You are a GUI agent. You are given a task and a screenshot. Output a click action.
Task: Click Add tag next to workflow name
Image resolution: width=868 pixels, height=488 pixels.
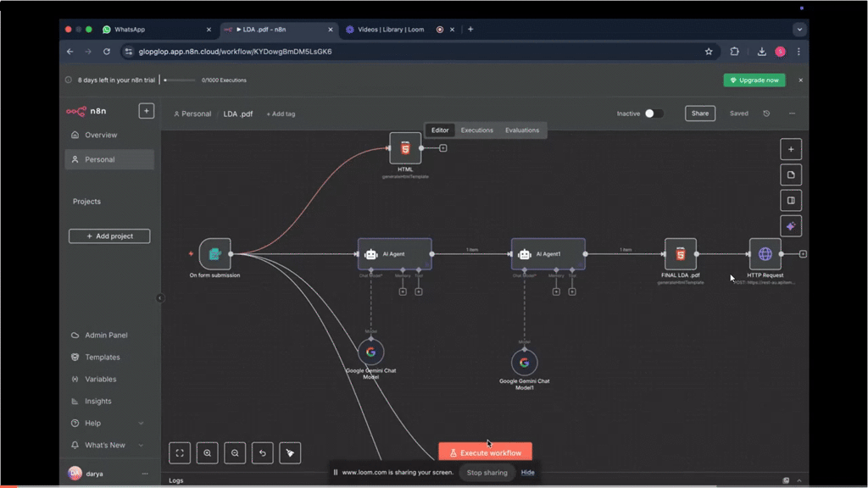pos(281,114)
